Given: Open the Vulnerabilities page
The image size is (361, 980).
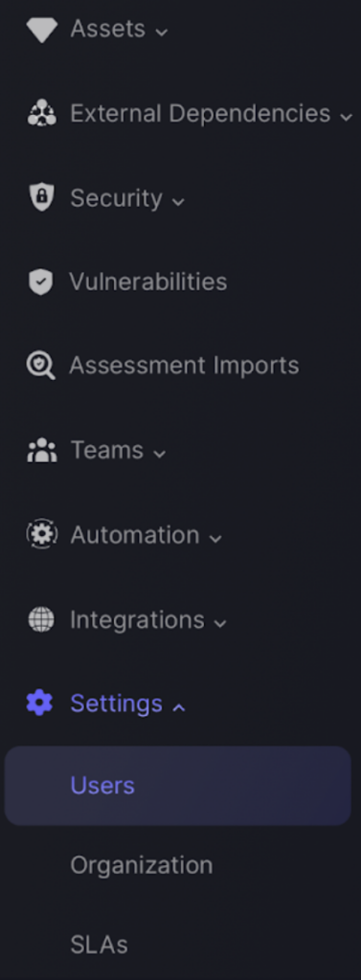Looking at the screenshot, I should click(x=148, y=282).
